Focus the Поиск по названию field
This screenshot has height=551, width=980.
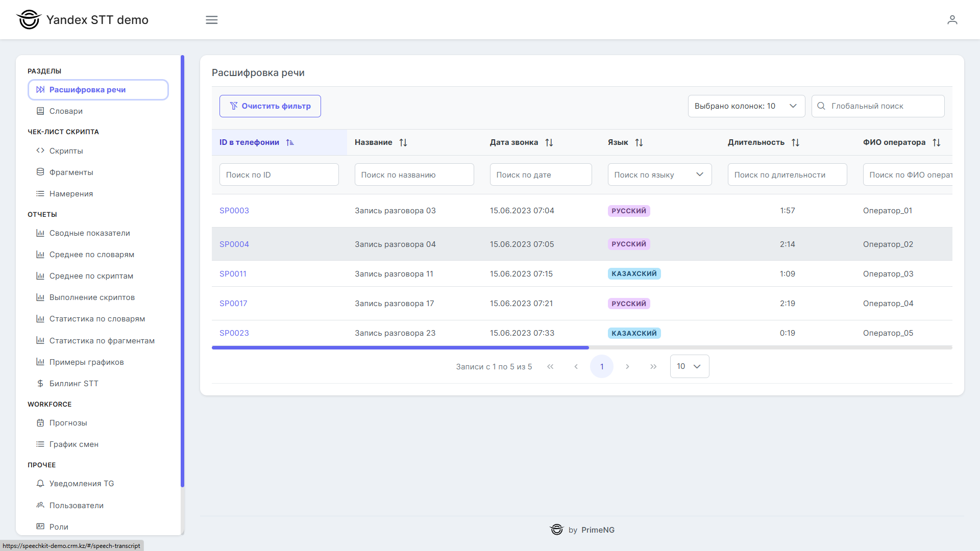[x=414, y=174]
